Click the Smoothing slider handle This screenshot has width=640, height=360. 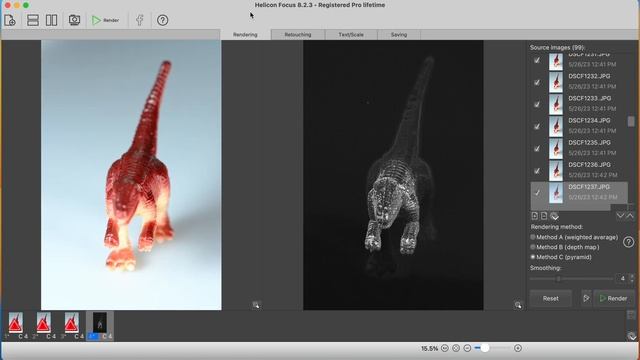click(x=558, y=279)
